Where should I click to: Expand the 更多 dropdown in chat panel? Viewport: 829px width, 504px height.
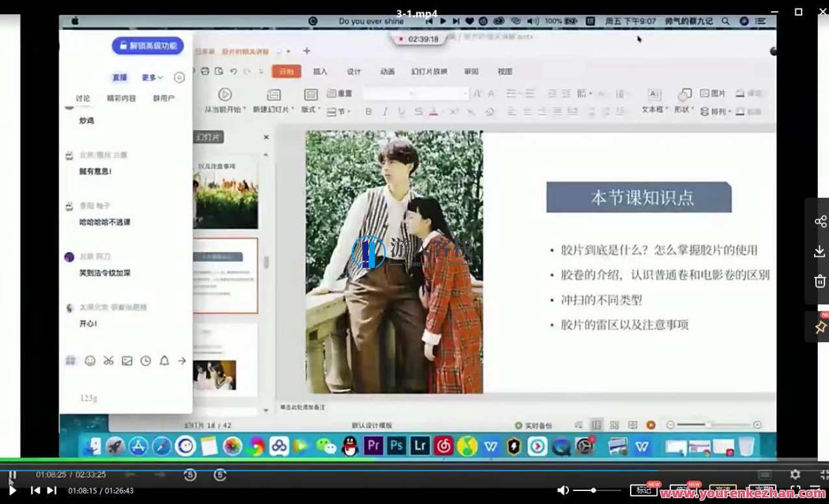(x=150, y=77)
